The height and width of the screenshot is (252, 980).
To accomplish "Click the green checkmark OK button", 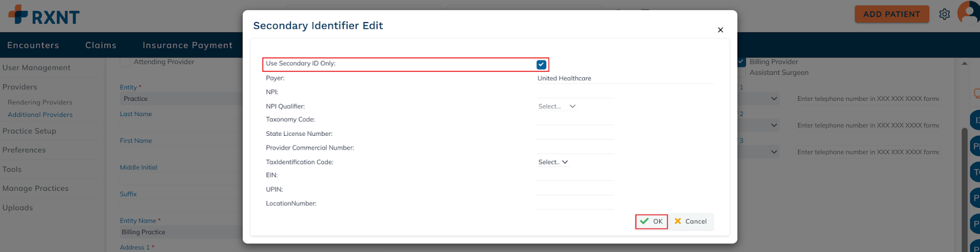I will [x=651, y=221].
